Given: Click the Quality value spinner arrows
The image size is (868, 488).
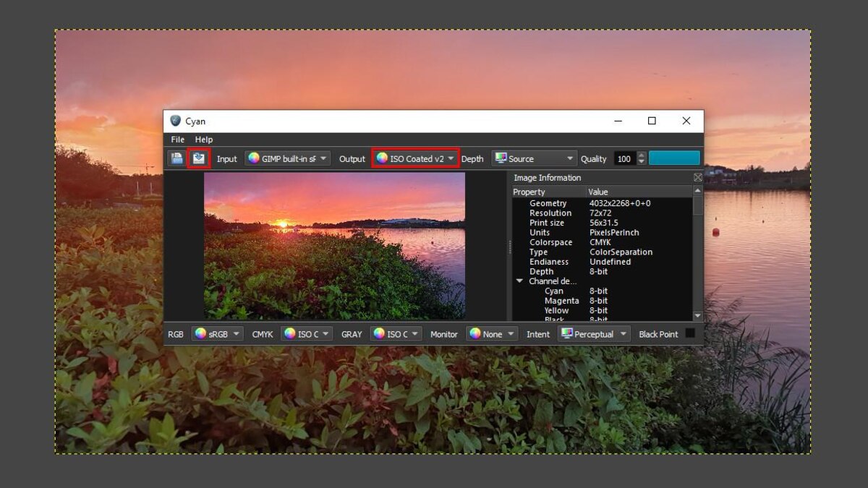Looking at the screenshot, I should coord(640,158).
